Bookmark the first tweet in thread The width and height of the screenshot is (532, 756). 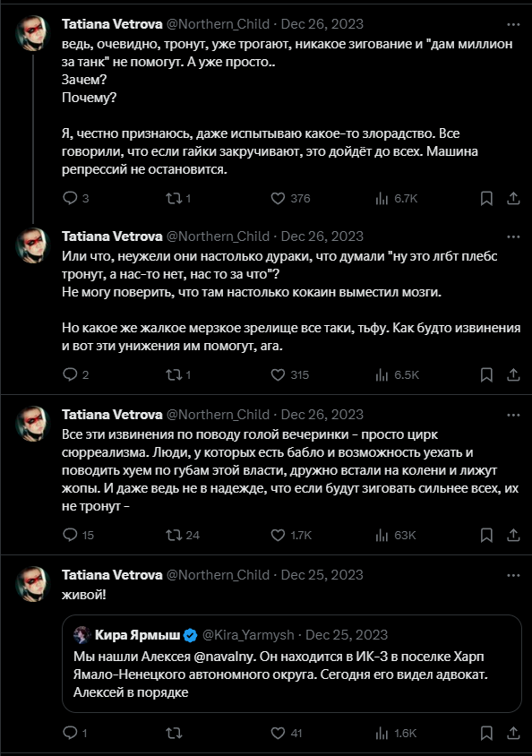click(x=486, y=198)
